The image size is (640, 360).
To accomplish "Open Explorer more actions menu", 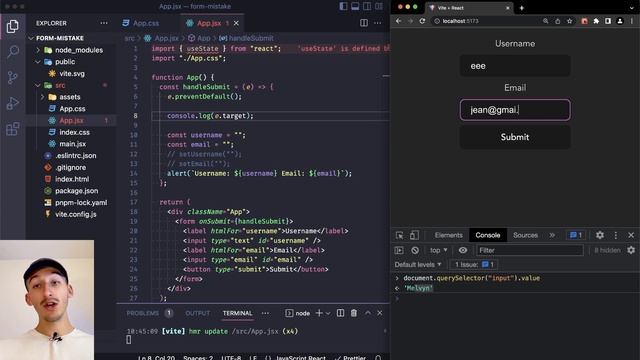I will coord(104,23).
